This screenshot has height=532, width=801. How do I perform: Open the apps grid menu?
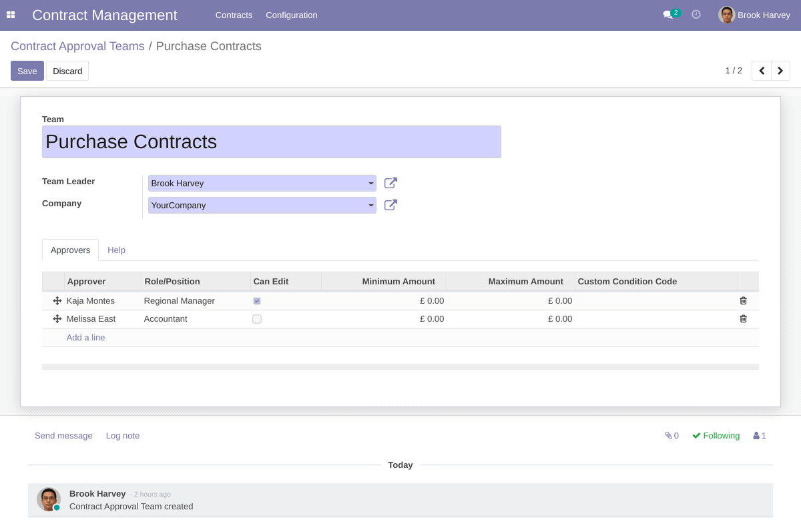point(11,15)
